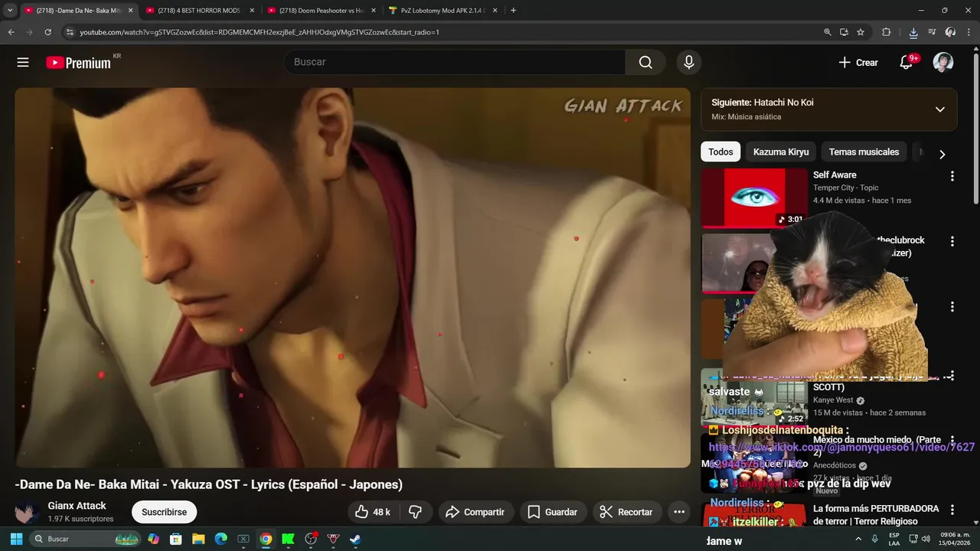Open the Chrome profile avatar
The height and width of the screenshot is (551, 980).
click(x=950, y=32)
